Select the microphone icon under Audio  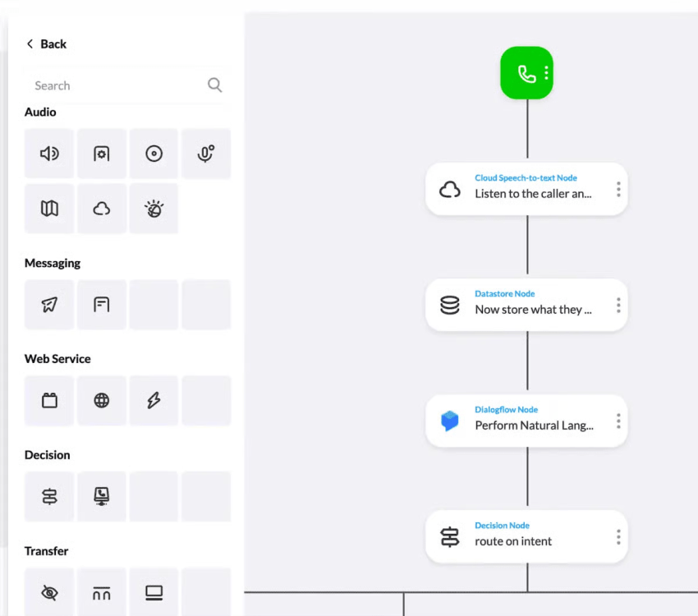(206, 154)
